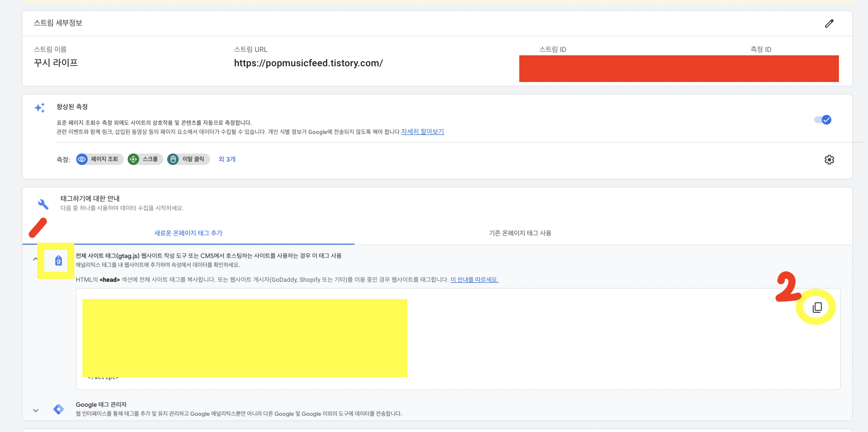This screenshot has width=868, height=432.
Task: Click the 측정 ID label
Action: 761,49
